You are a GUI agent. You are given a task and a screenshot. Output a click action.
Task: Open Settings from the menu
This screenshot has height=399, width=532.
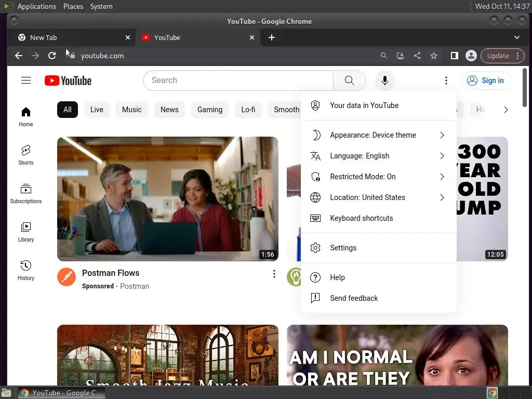pyautogui.click(x=379, y=248)
